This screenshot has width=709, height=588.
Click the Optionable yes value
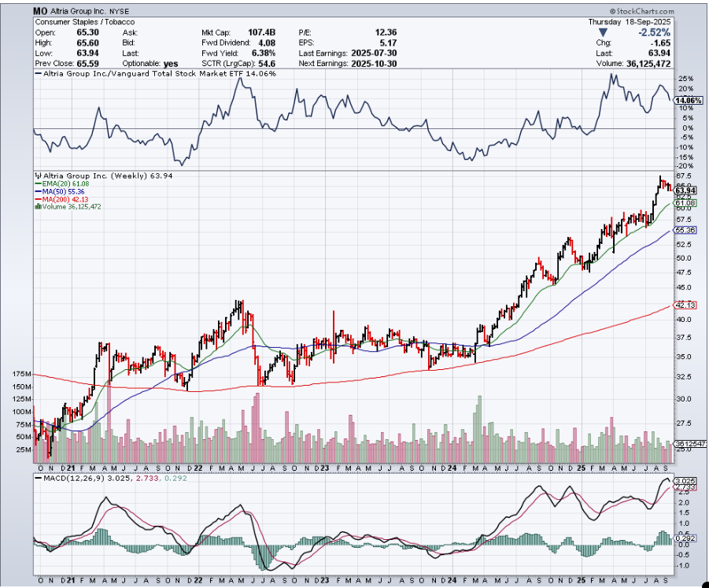170,64
